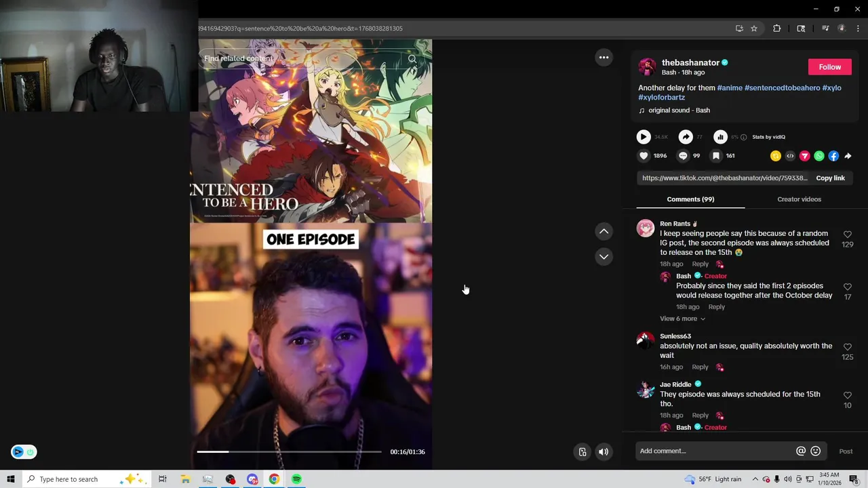Screen dimensions: 868x488
Task: Open Ren Rants profile avatar
Action: [x=646, y=228]
